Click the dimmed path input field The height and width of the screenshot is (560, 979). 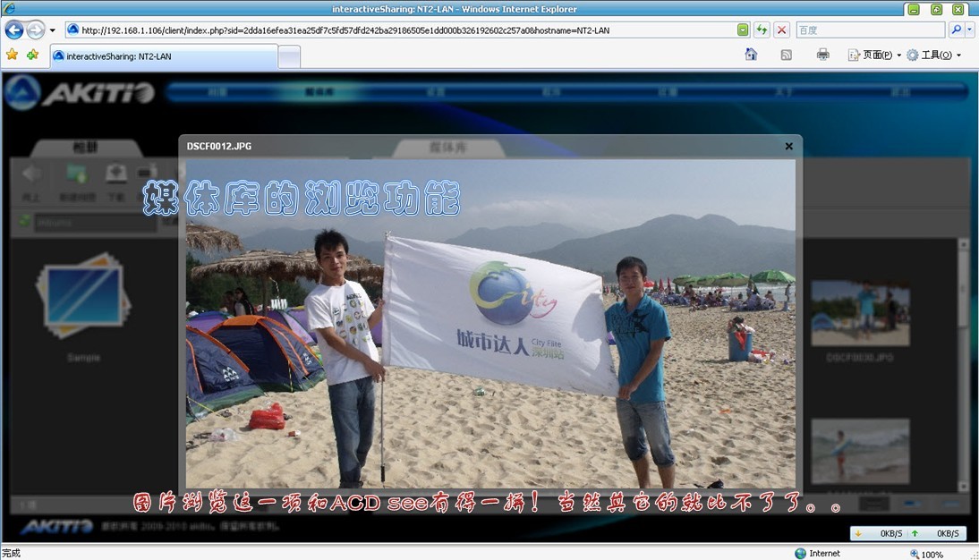[x=95, y=222]
